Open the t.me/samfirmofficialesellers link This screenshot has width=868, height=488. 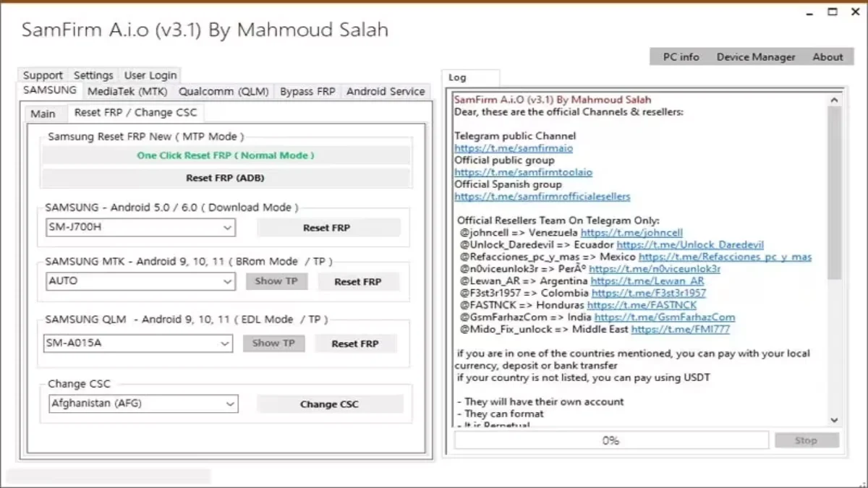click(542, 197)
